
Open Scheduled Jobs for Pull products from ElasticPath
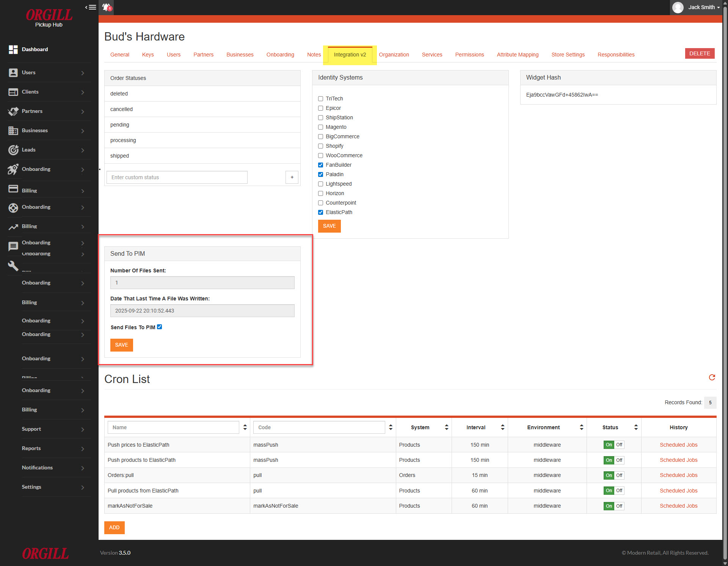coord(678,491)
